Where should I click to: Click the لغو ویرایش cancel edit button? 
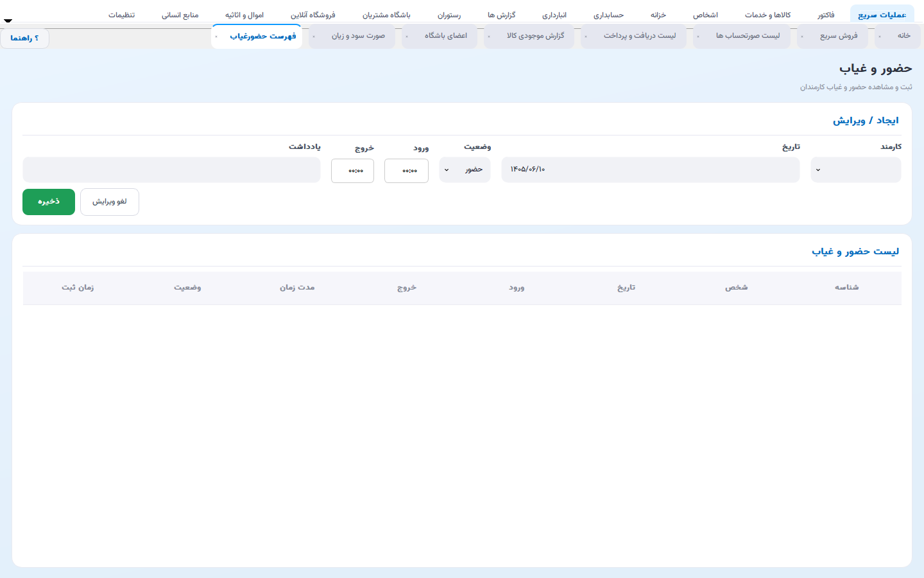[x=110, y=202]
